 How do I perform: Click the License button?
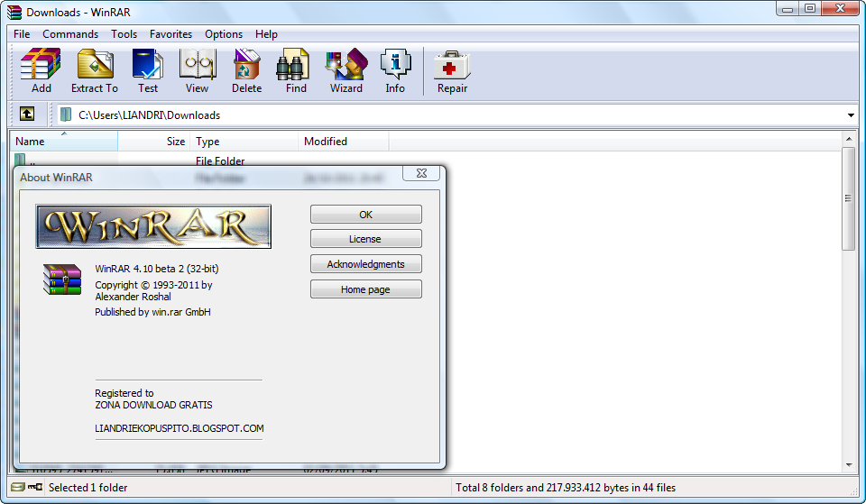point(365,239)
